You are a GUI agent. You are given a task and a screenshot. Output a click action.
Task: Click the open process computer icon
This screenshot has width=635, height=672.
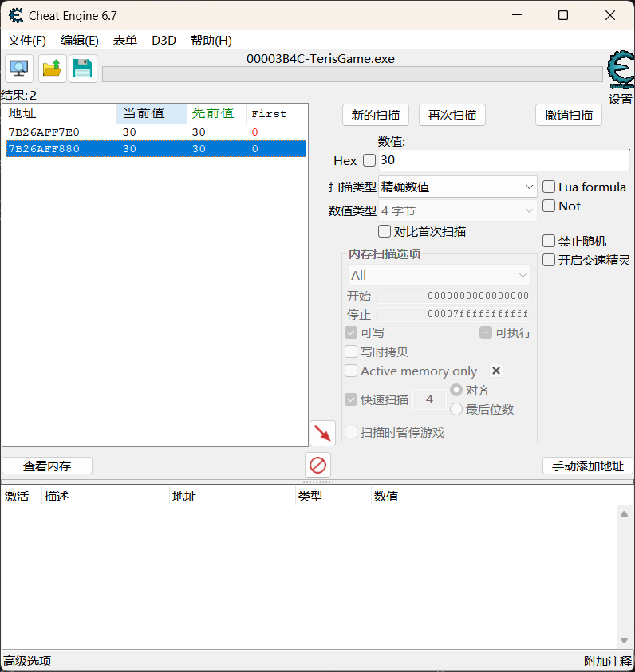click(19, 69)
